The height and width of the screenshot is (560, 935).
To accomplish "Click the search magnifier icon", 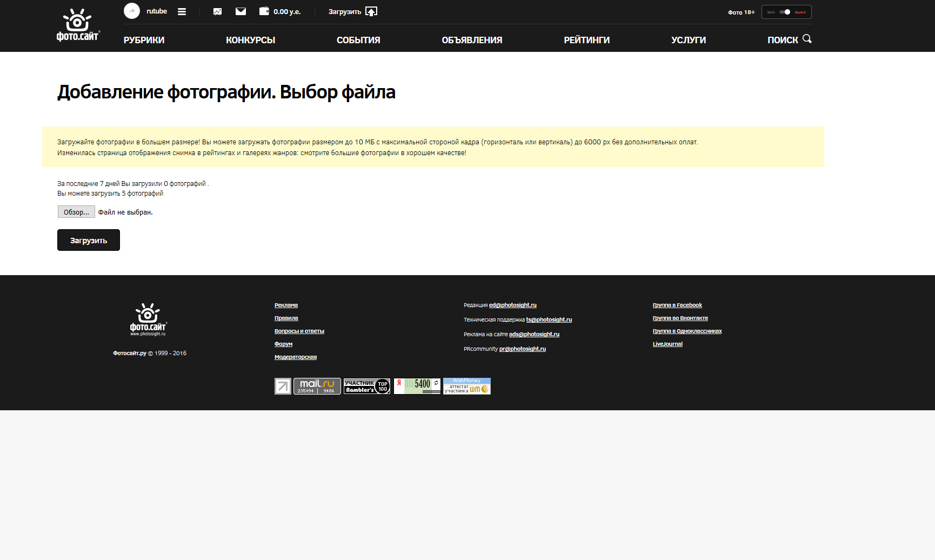I will pos(807,39).
